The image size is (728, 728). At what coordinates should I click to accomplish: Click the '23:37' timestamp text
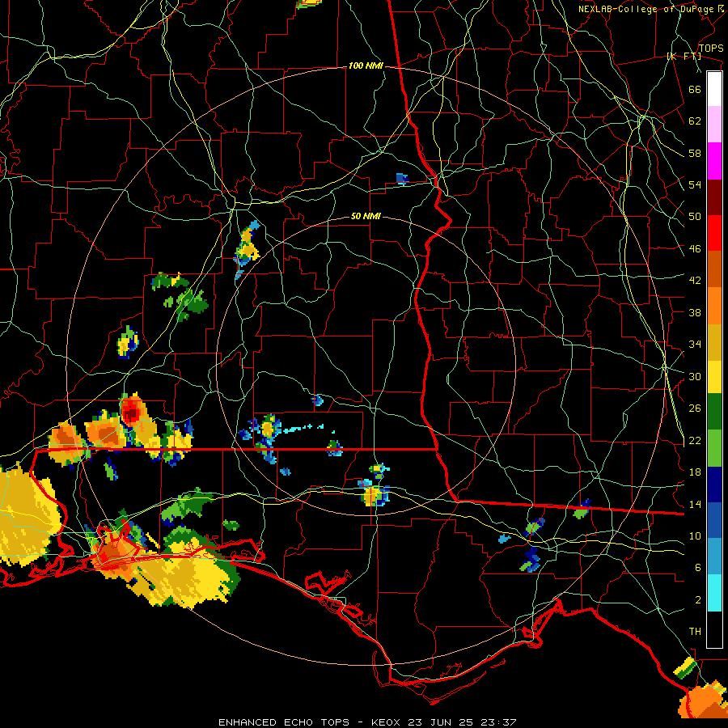pos(497,722)
